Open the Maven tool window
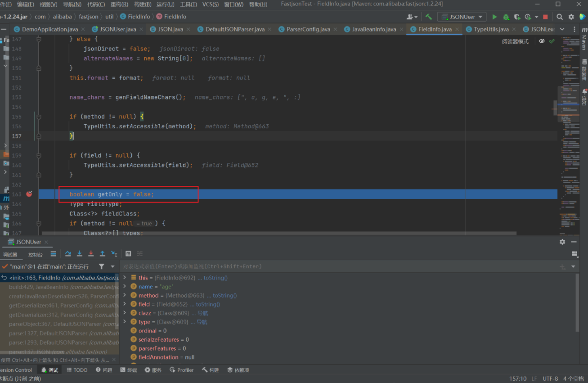 click(584, 40)
